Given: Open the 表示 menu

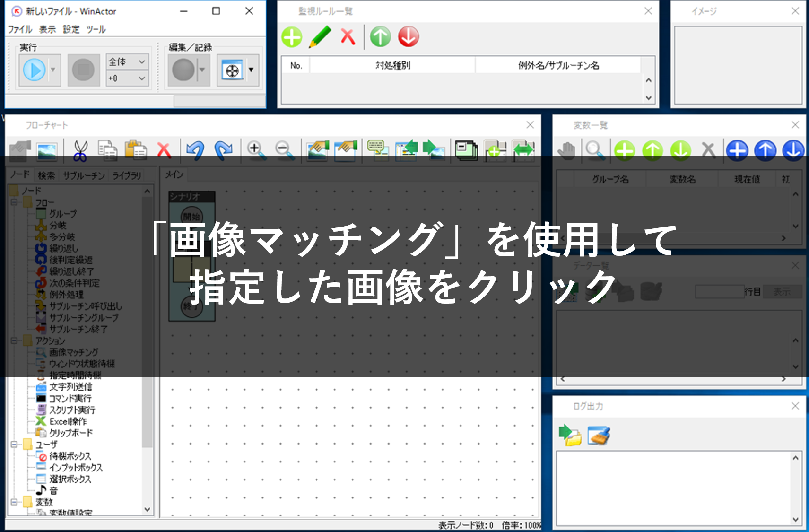Looking at the screenshot, I should [47, 29].
